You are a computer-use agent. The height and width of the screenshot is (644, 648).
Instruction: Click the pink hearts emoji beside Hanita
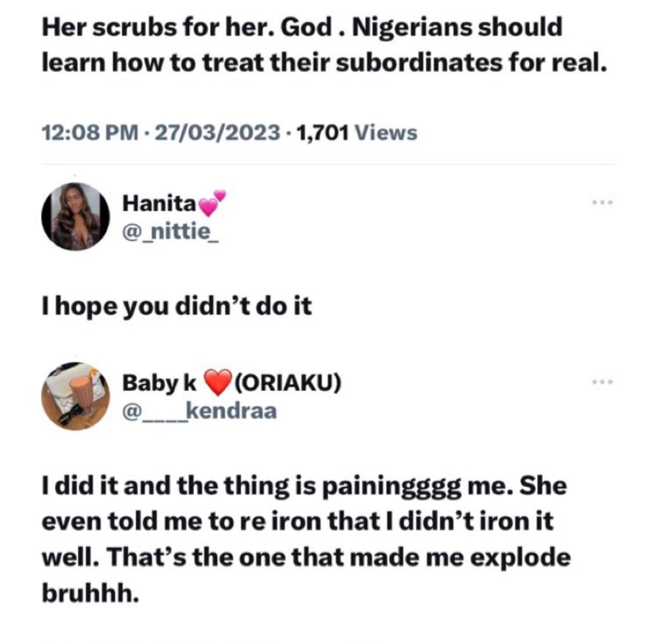click(x=211, y=203)
